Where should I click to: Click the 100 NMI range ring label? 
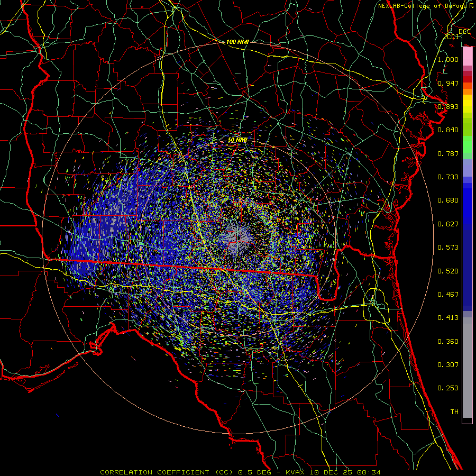[x=237, y=42]
